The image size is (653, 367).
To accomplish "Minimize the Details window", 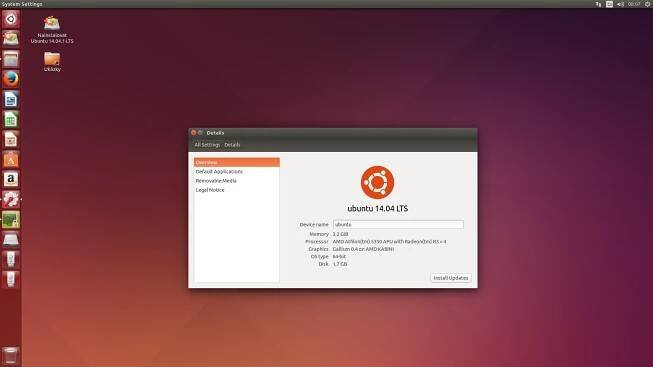I will pyautogui.click(x=200, y=133).
